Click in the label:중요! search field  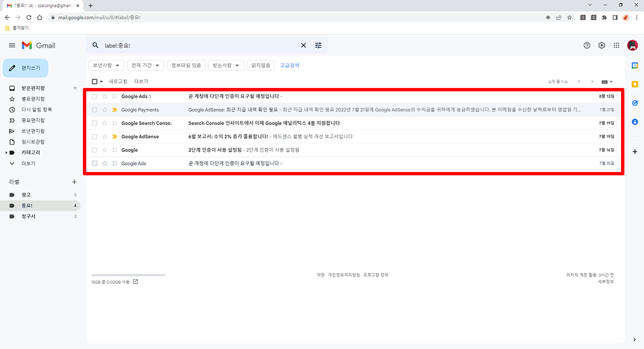200,45
